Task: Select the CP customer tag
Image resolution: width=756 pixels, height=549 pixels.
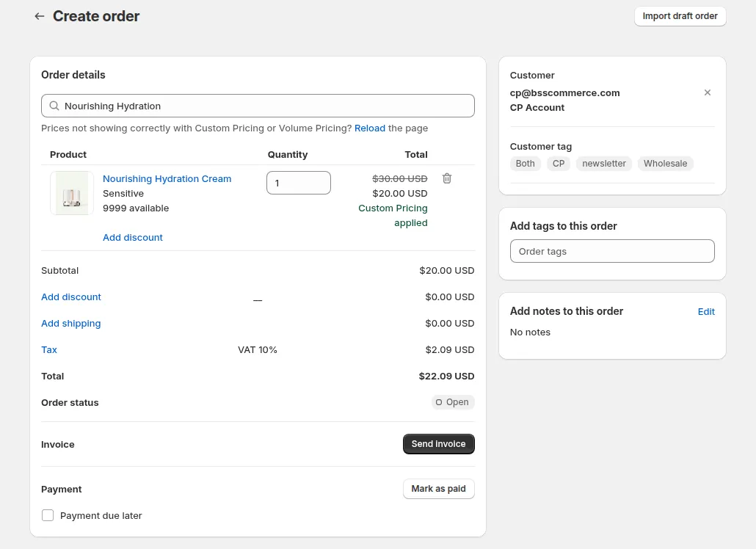Action: (559, 164)
